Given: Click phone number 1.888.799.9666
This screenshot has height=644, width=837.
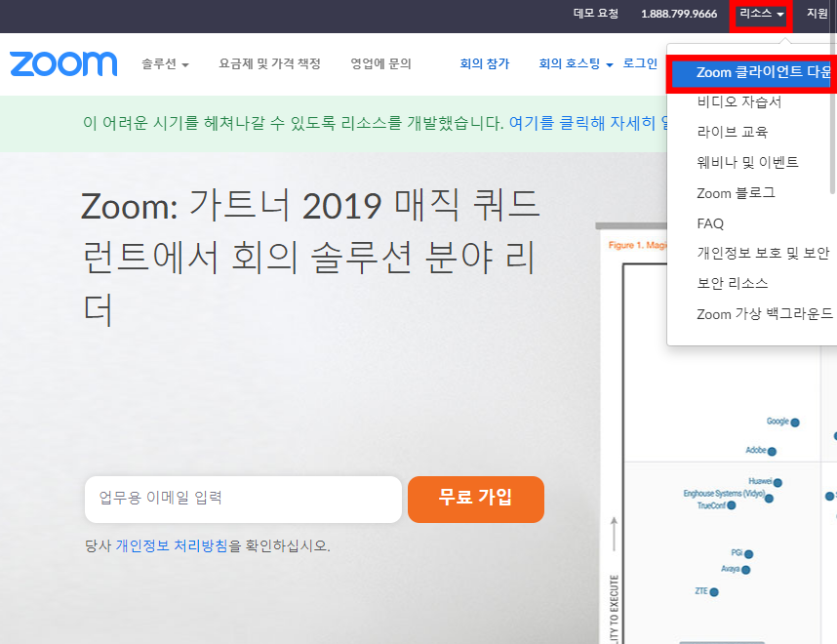Looking at the screenshot, I should tap(679, 14).
